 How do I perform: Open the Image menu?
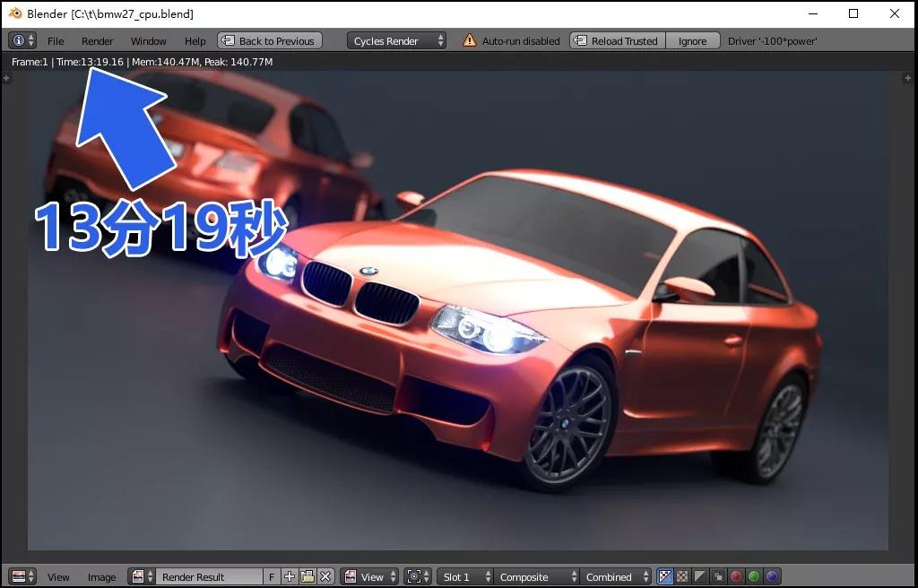102,577
